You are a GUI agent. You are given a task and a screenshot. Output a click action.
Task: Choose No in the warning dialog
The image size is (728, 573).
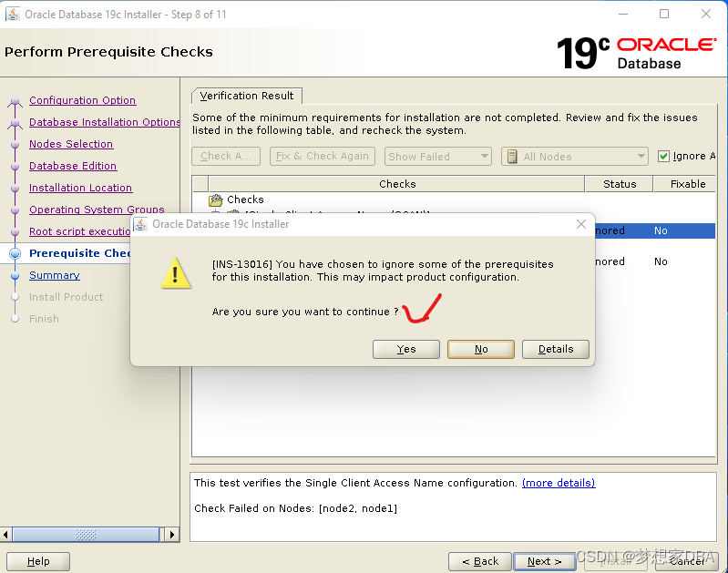(480, 349)
